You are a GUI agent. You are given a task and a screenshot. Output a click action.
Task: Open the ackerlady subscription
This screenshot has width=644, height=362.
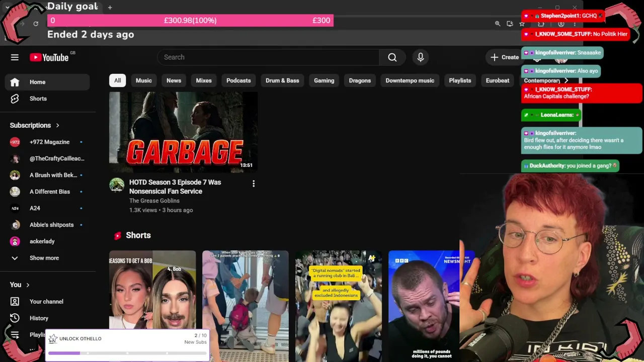pos(47,241)
